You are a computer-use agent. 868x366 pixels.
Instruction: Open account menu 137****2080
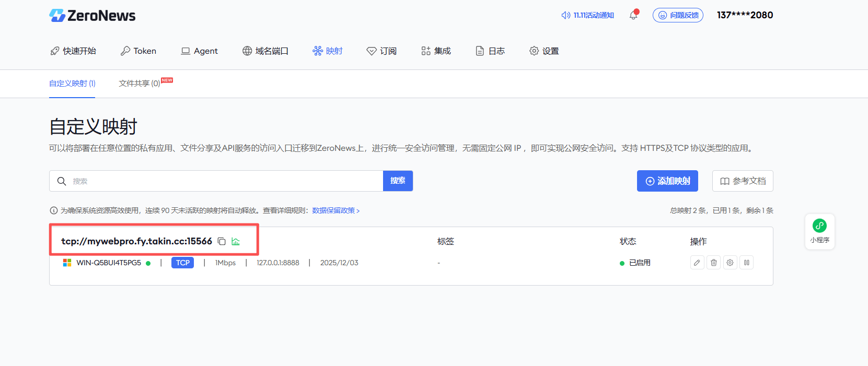[x=745, y=15]
